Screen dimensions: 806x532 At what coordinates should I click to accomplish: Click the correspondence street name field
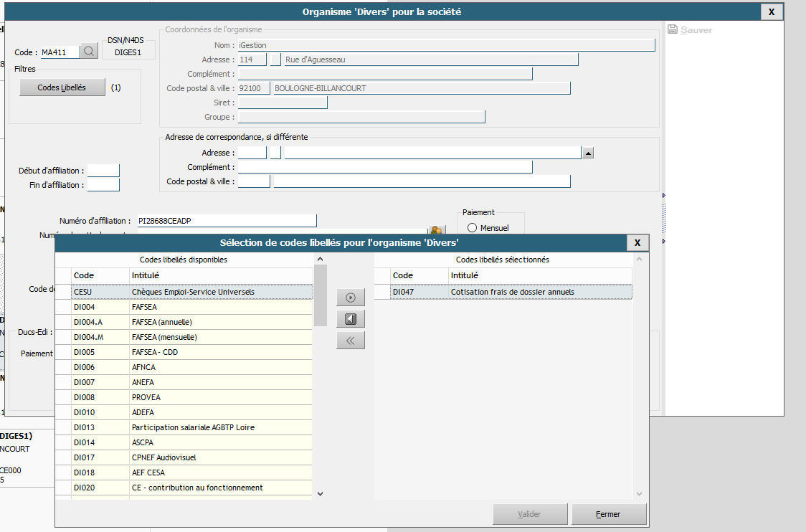pos(433,153)
